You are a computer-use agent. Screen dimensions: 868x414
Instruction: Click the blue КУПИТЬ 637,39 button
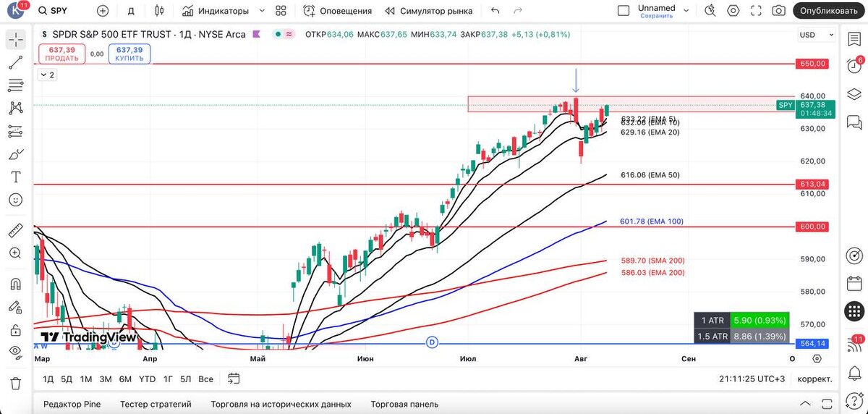pyautogui.click(x=129, y=54)
